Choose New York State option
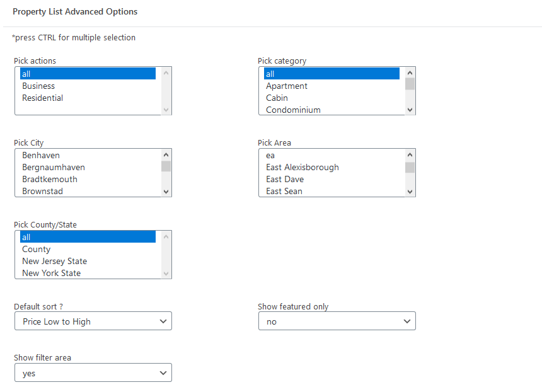The image size is (542, 392). point(88,273)
